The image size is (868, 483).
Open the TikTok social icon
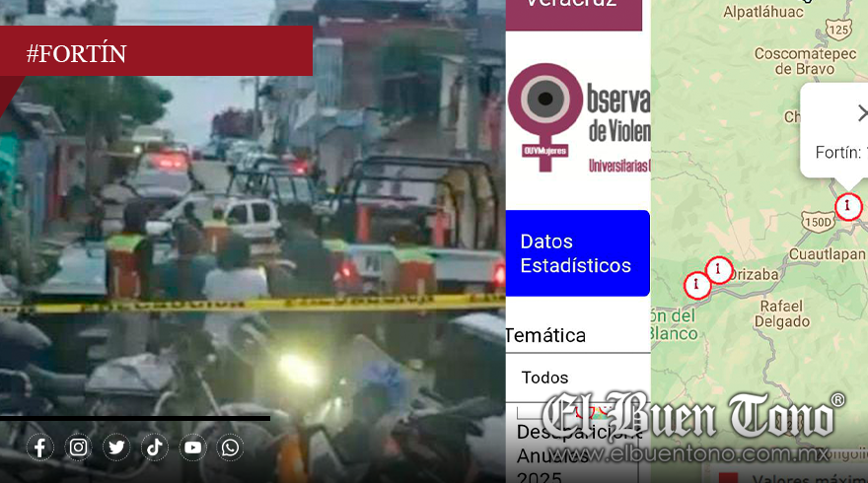(154, 448)
